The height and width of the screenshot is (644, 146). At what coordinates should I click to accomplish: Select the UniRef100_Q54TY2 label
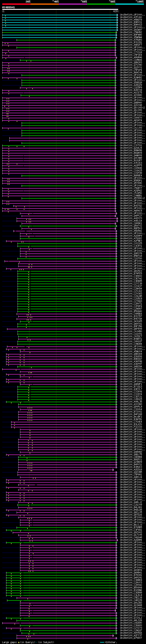point(131,226)
